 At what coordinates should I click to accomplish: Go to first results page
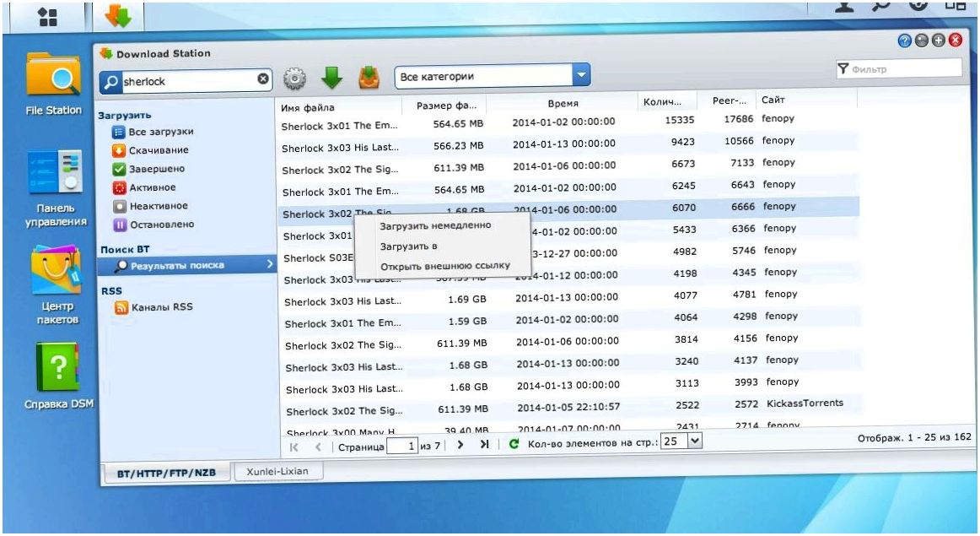point(293,447)
